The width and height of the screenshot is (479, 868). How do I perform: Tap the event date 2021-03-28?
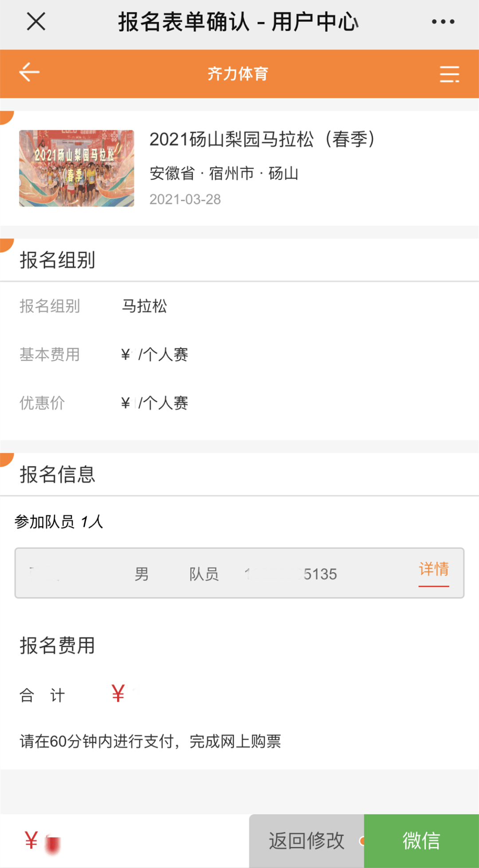point(185,199)
